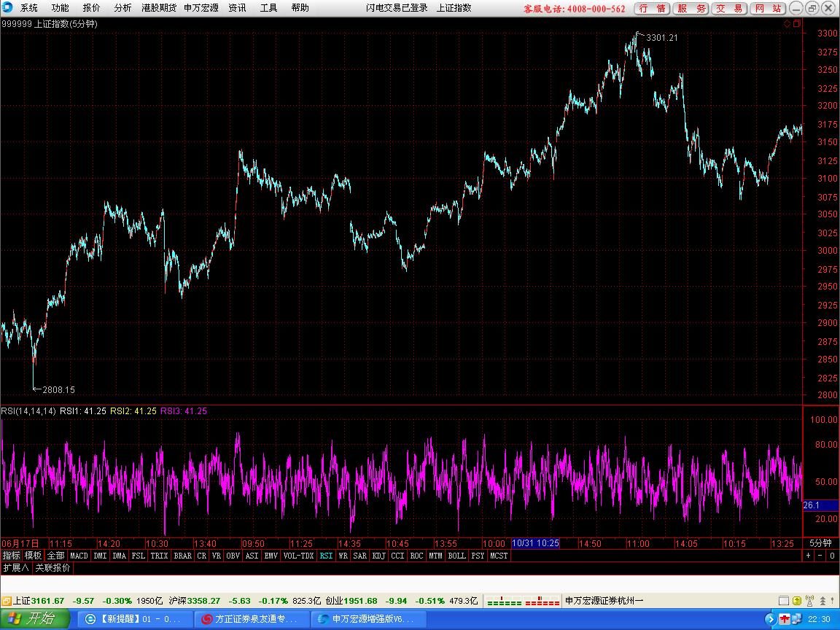Image resolution: width=840 pixels, height=630 pixels.
Task: Click the 服务 button at top right
Action: [x=691, y=9]
